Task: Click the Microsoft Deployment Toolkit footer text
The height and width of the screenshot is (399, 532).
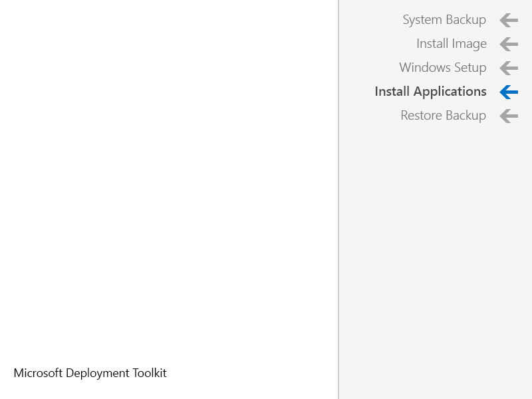Action: (x=90, y=373)
